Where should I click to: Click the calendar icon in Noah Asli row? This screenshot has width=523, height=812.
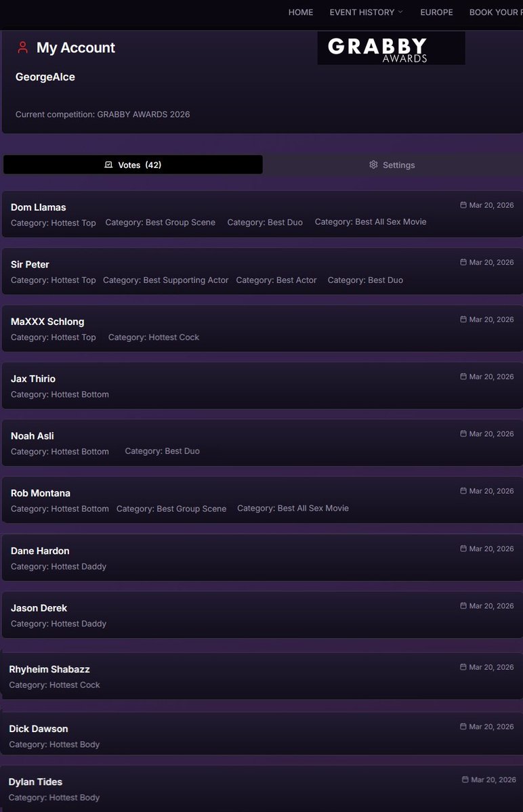pos(463,433)
